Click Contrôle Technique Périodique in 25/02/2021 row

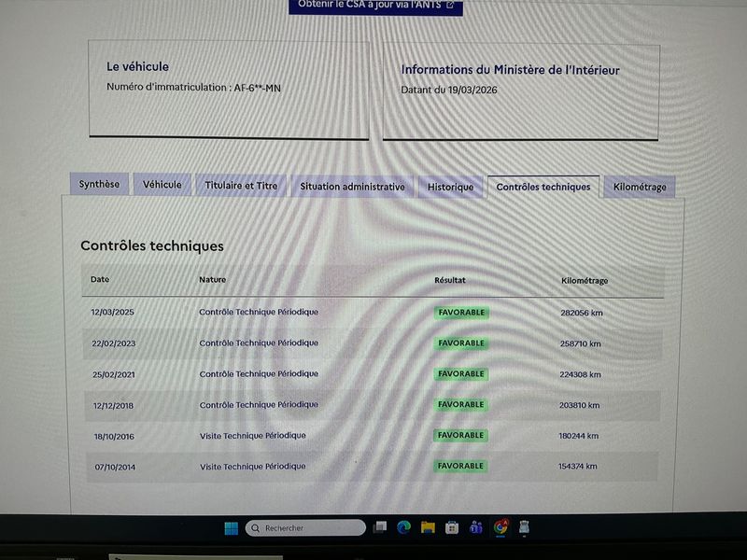(259, 374)
